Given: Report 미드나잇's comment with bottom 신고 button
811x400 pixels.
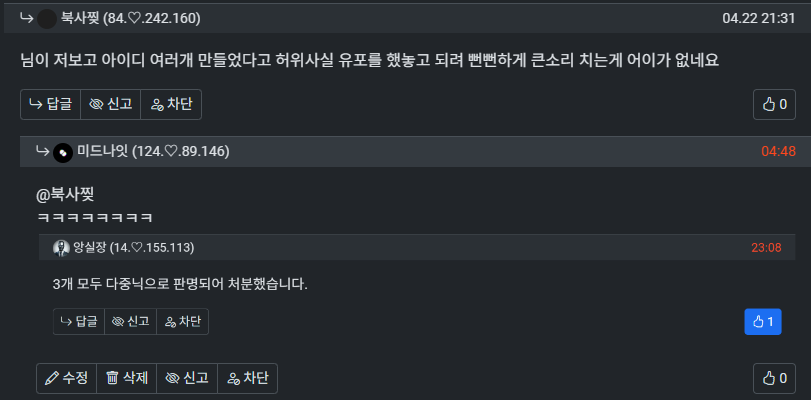Looking at the screenshot, I should 187,378.
